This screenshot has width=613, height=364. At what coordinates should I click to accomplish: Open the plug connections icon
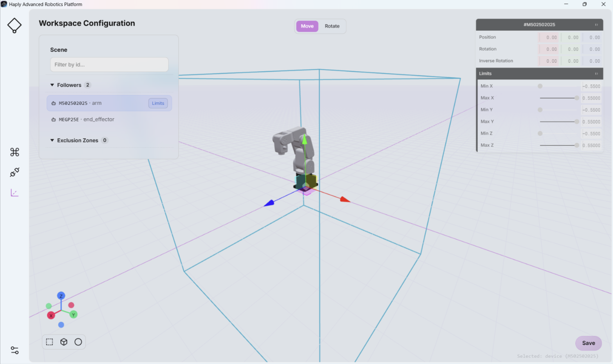click(x=15, y=172)
